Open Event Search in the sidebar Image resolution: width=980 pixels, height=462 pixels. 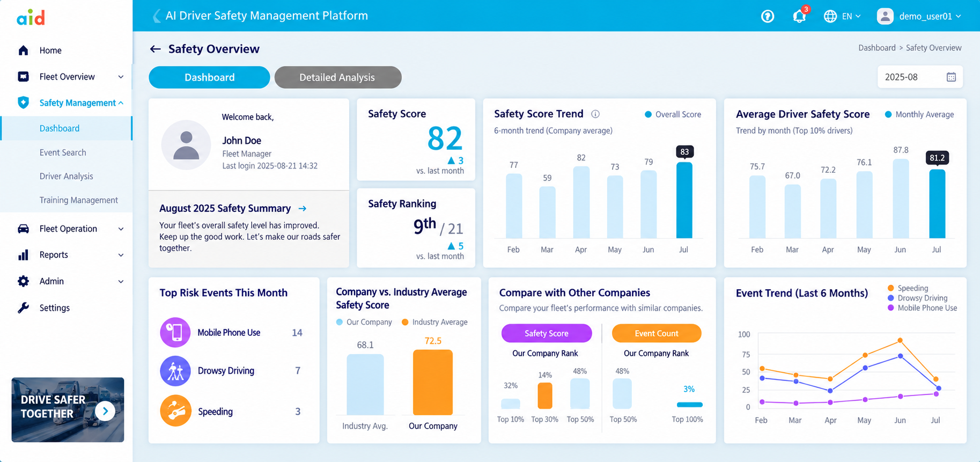point(63,152)
